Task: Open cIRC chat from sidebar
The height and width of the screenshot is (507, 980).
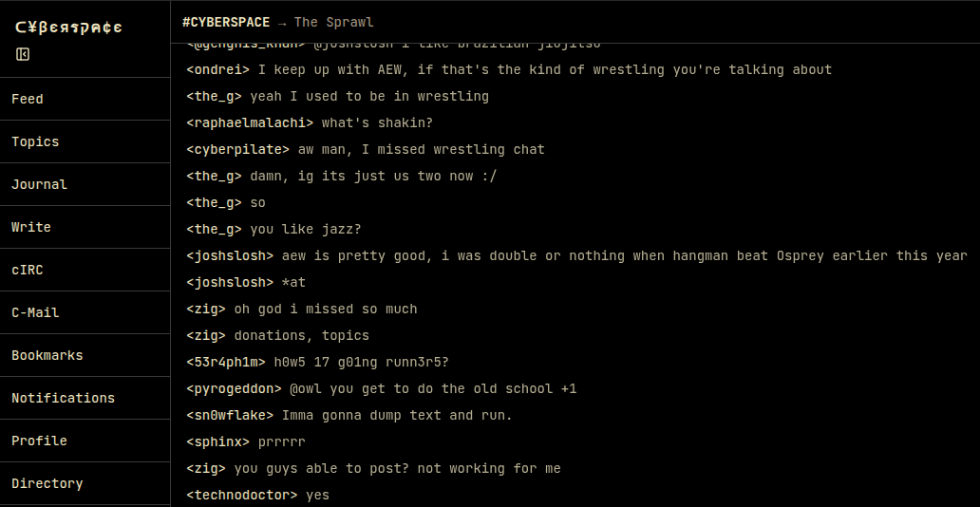Action: 28,270
